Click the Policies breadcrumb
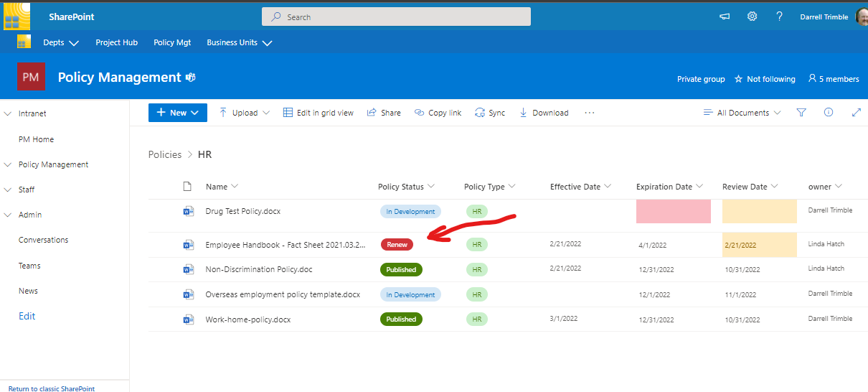868x392 pixels. 165,154
